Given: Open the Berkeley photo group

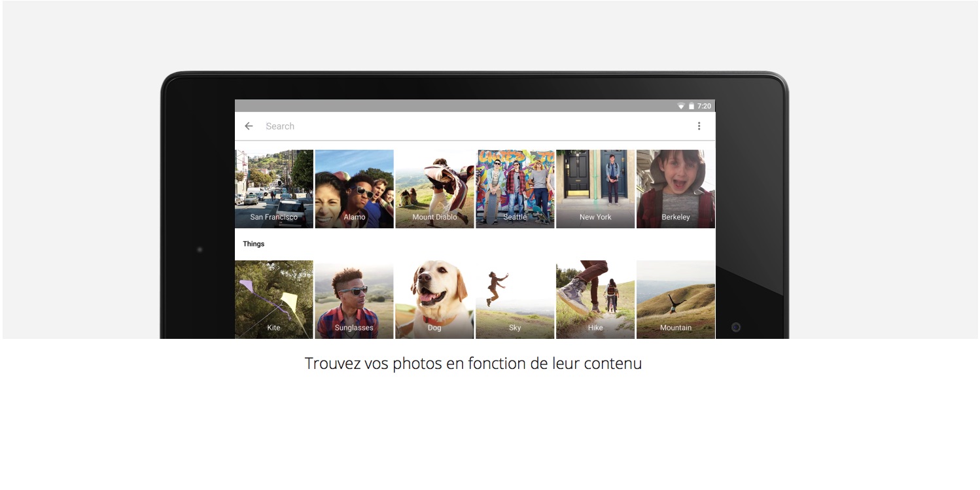Looking at the screenshot, I should coord(676,189).
